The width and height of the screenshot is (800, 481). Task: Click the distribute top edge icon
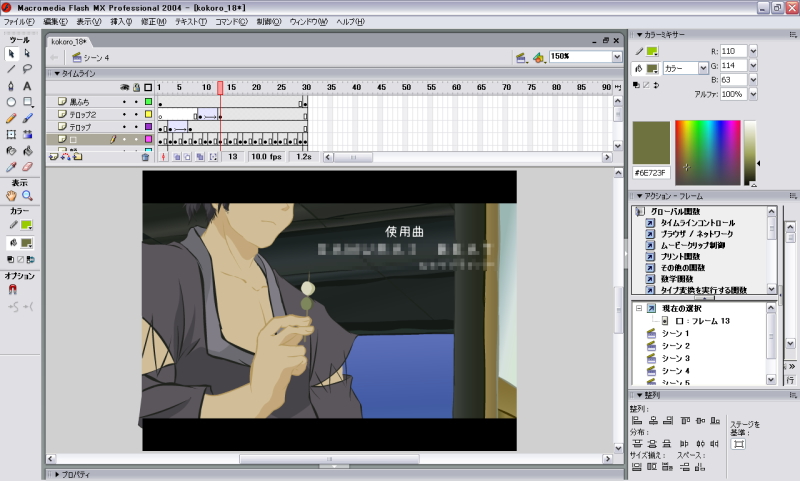pos(637,444)
